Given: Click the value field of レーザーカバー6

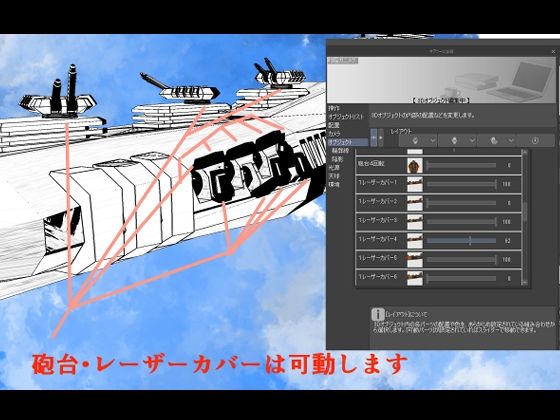Looking at the screenshot, I should pos(508,279).
